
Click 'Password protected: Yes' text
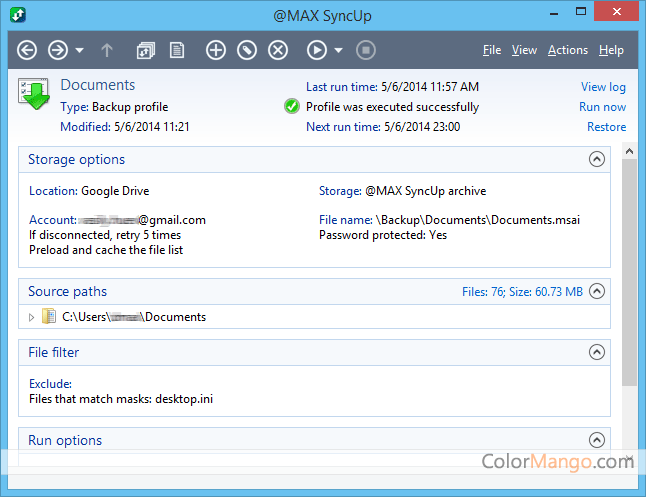pos(383,235)
